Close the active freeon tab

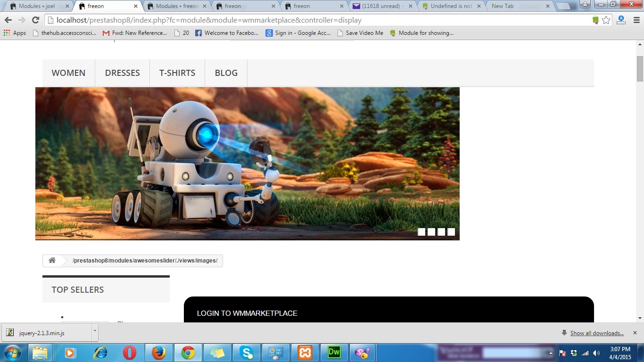pyautogui.click(x=136, y=6)
